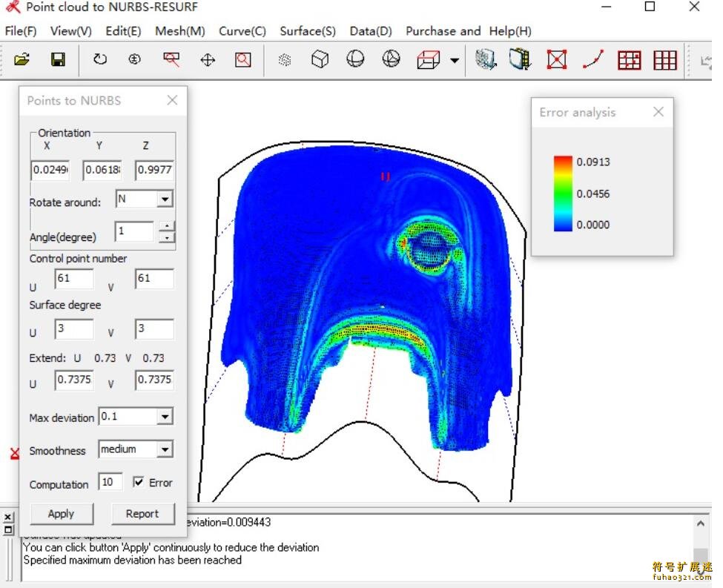This screenshot has width=723, height=588.
Task: Click the Apply button
Action: [61, 514]
